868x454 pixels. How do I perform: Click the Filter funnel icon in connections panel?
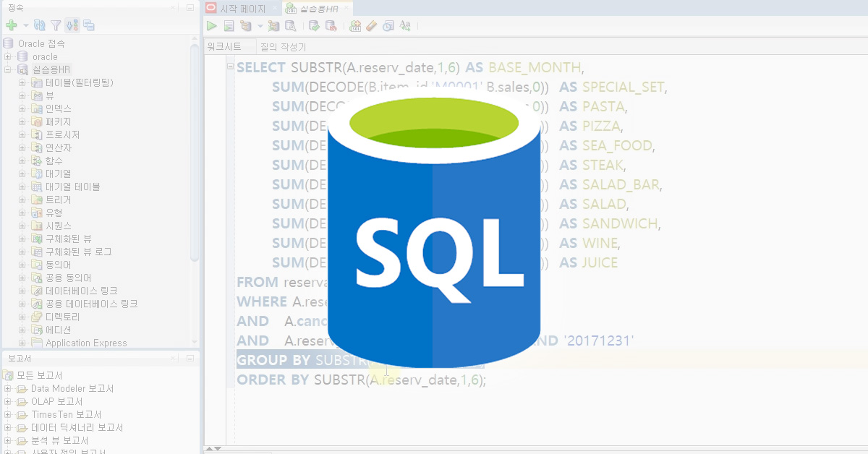56,25
